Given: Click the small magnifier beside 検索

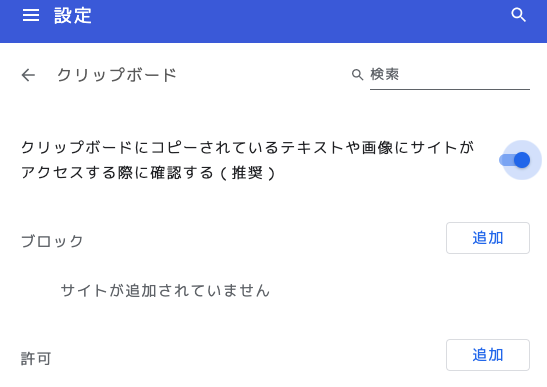Looking at the screenshot, I should pyautogui.click(x=357, y=74).
